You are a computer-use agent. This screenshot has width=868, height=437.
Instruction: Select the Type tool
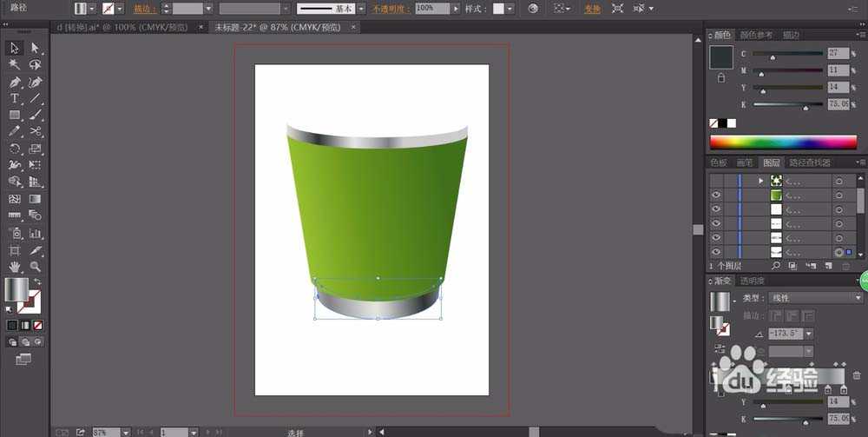pyautogui.click(x=15, y=98)
